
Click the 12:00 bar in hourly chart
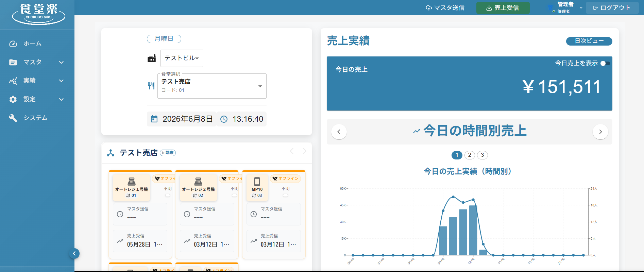(x=473, y=230)
